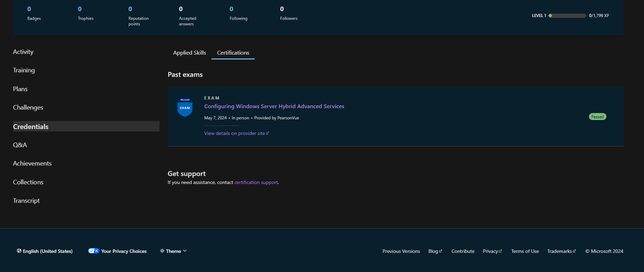Open the Previous Versions footer link
The image size is (644, 272).
[x=401, y=251]
